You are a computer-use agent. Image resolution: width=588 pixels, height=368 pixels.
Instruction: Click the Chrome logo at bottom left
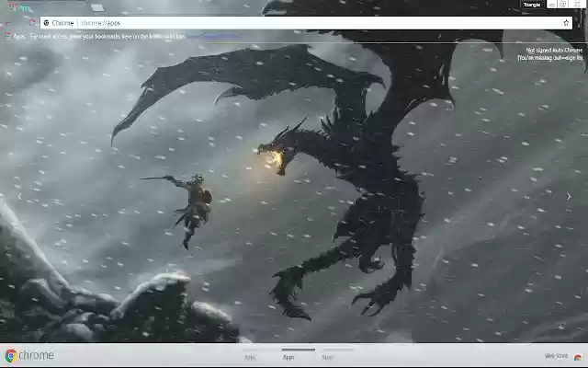coord(29,355)
